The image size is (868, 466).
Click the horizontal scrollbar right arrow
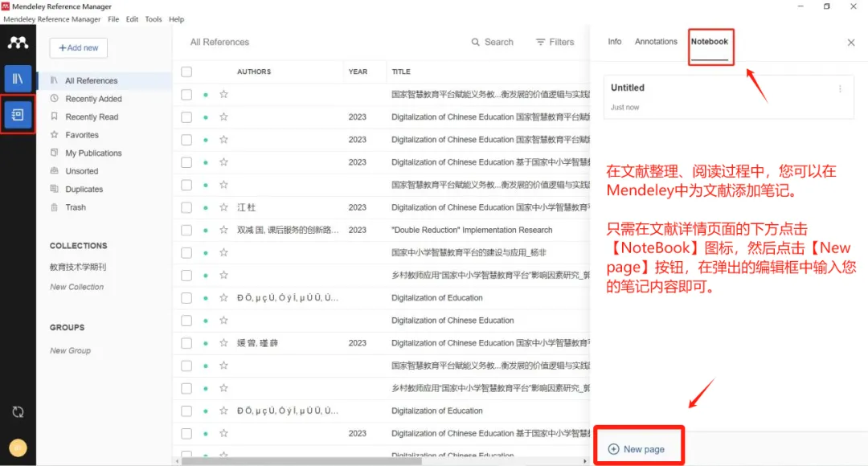coord(584,461)
